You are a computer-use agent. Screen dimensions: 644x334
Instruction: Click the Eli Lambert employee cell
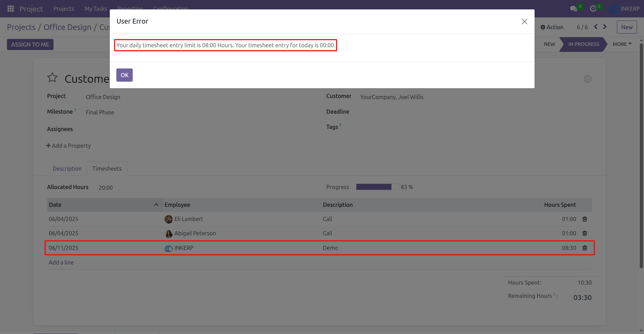(x=242, y=219)
